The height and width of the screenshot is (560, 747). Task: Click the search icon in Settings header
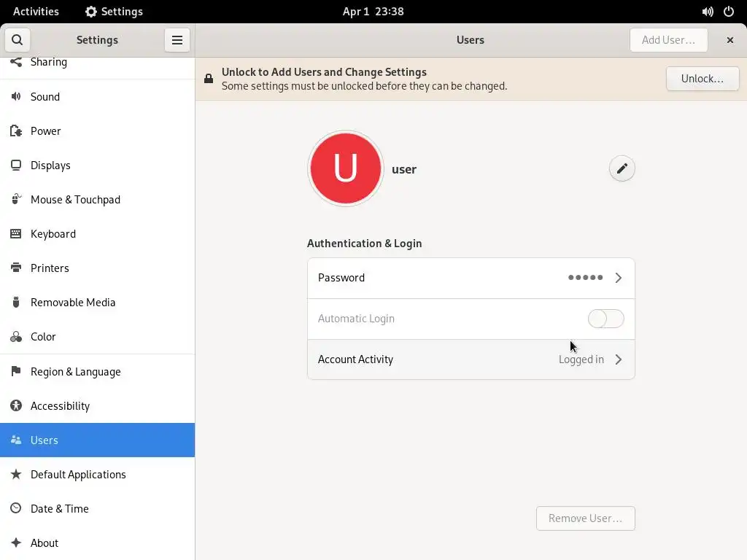coord(18,40)
